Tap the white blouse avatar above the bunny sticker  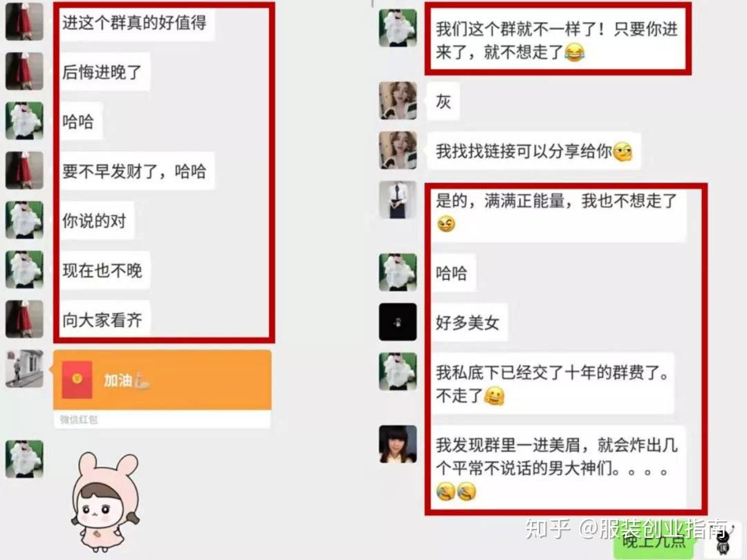click(x=24, y=460)
